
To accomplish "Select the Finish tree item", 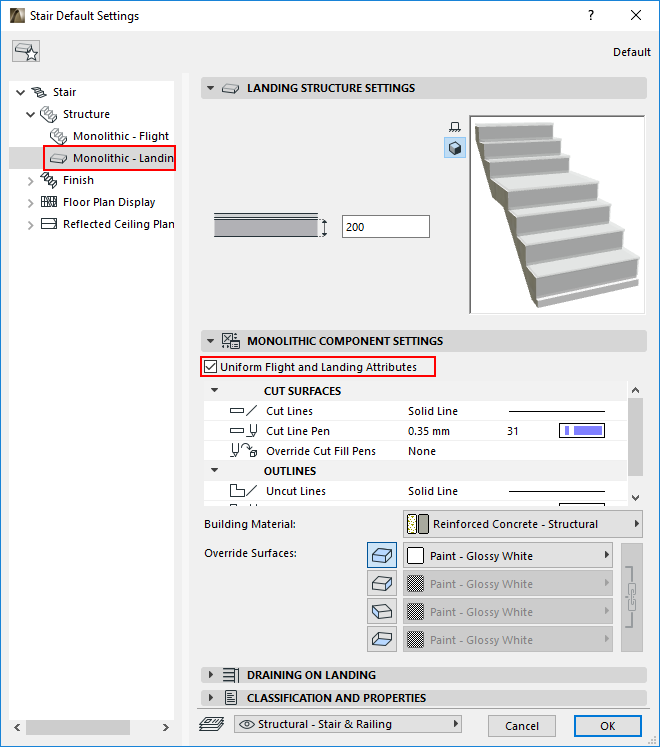I will tap(78, 180).
